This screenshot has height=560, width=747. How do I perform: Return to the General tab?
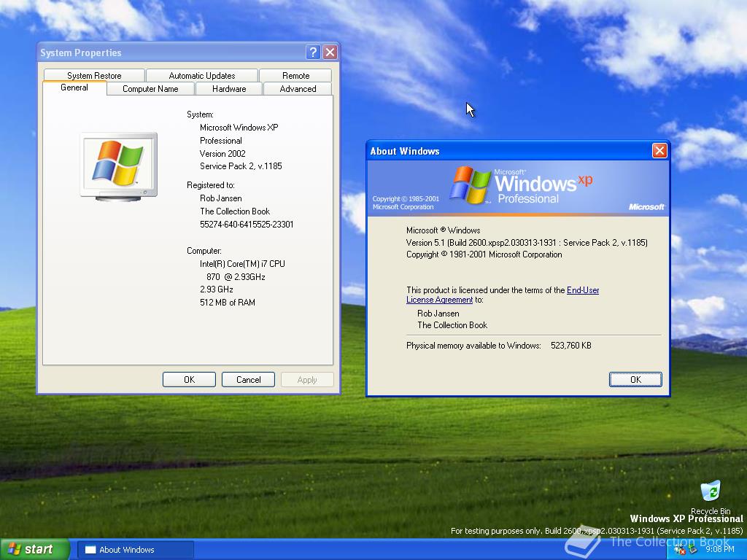(x=74, y=87)
